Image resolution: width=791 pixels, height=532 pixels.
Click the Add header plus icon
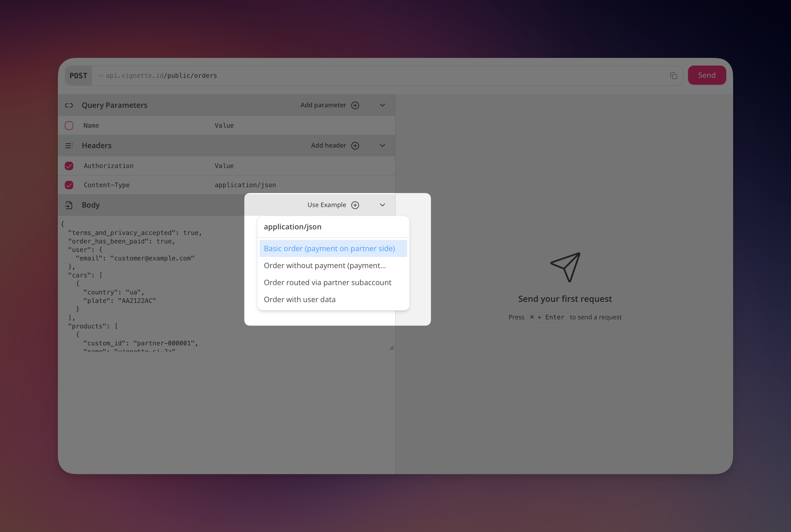(x=355, y=145)
